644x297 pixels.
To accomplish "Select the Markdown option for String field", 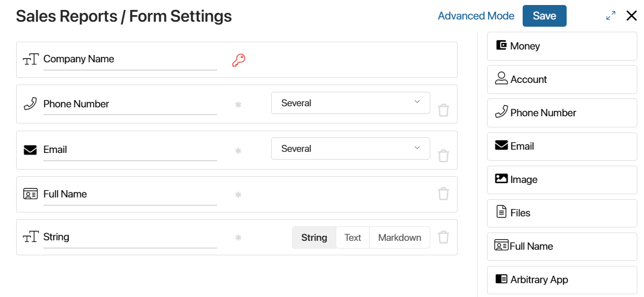I will [x=400, y=237].
